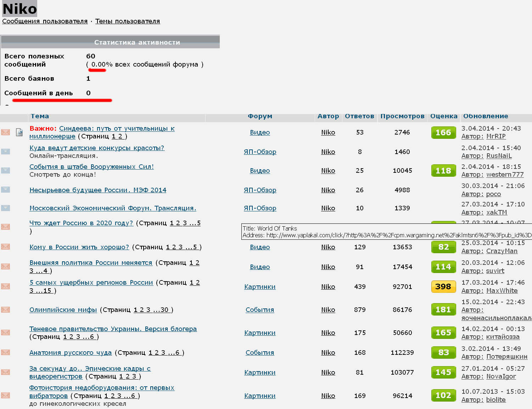Open last poster MaxWhite's profile
Image resolution: width=532 pixels, height=409 pixels.
[502, 291]
